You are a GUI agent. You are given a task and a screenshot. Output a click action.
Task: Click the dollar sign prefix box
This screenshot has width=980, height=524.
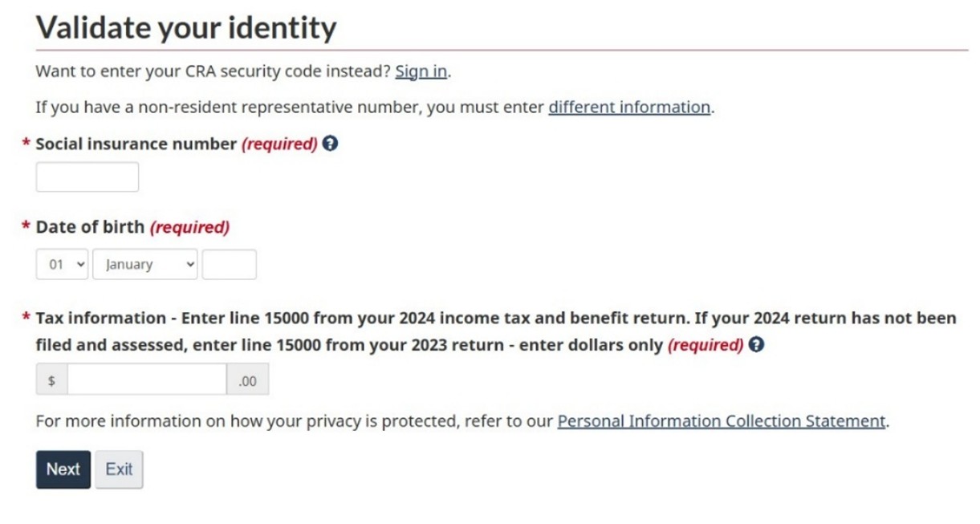click(x=52, y=380)
